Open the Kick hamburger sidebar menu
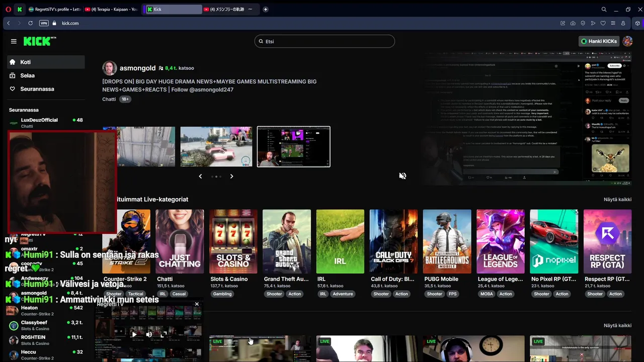The width and height of the screenshot is (644, 362). pyautogui.click(x=14, y=41)
